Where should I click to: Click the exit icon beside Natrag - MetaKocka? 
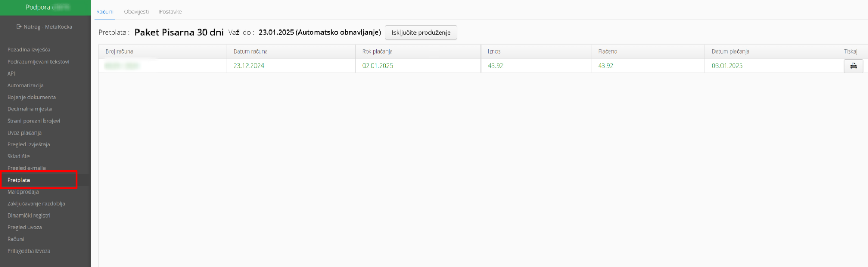(x=19, y=27)
